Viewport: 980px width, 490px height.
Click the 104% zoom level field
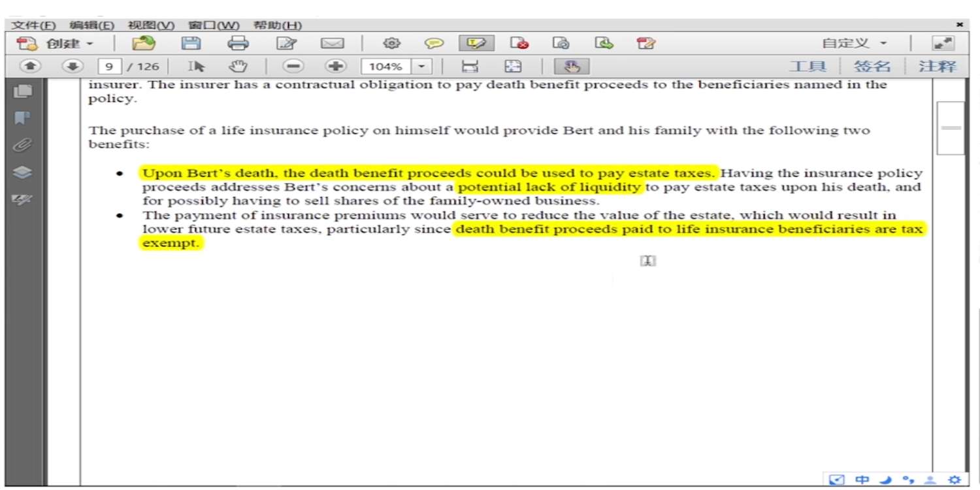pyautogui.click(x=386, y=66)
